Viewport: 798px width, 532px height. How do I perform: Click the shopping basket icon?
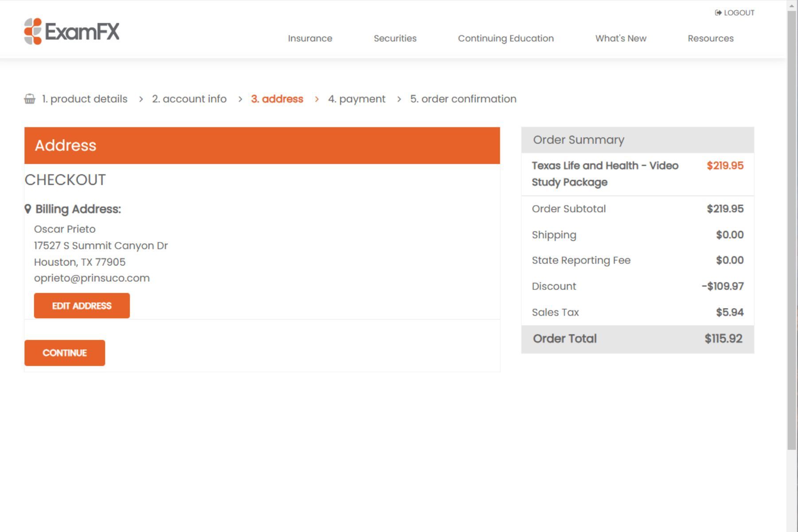pyautogui.click(x=30, y=99)
